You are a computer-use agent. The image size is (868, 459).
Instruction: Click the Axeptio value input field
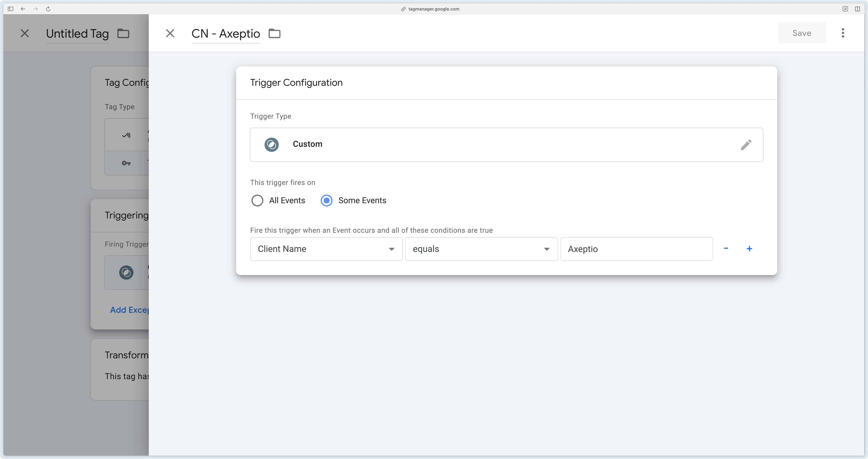636,249
